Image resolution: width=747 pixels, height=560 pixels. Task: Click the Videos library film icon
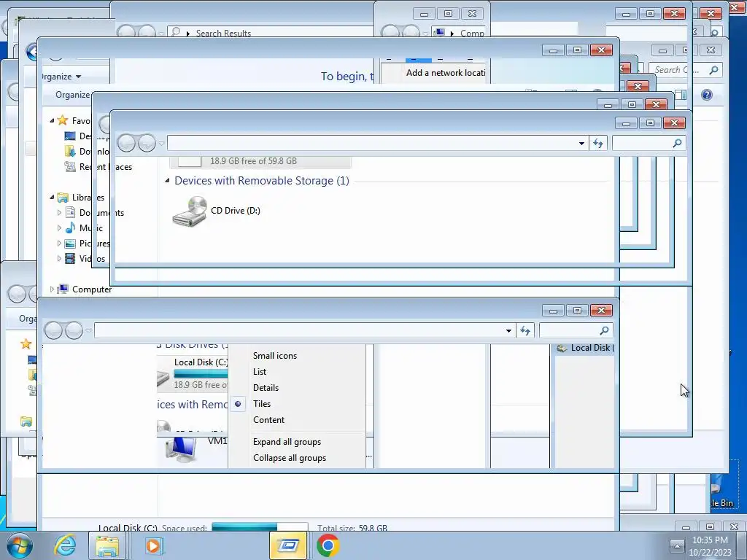[x=70, y=259]
